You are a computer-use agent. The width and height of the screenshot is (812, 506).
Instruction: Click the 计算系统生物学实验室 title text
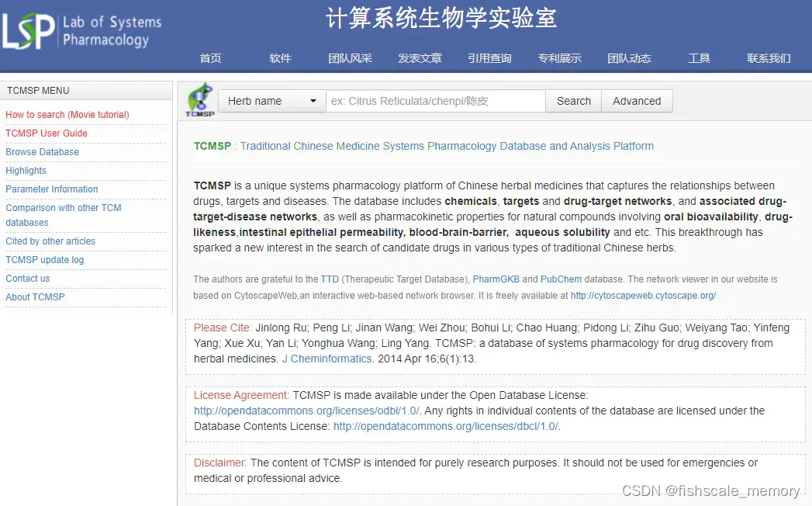[441, 19]
